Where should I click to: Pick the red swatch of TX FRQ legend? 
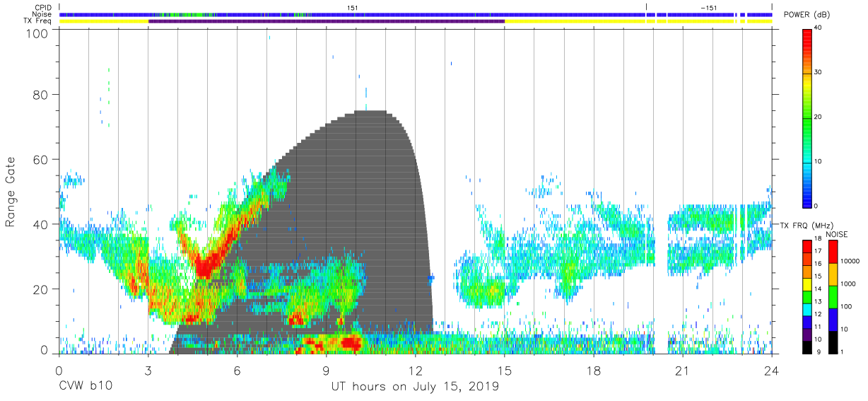[807, 245]
